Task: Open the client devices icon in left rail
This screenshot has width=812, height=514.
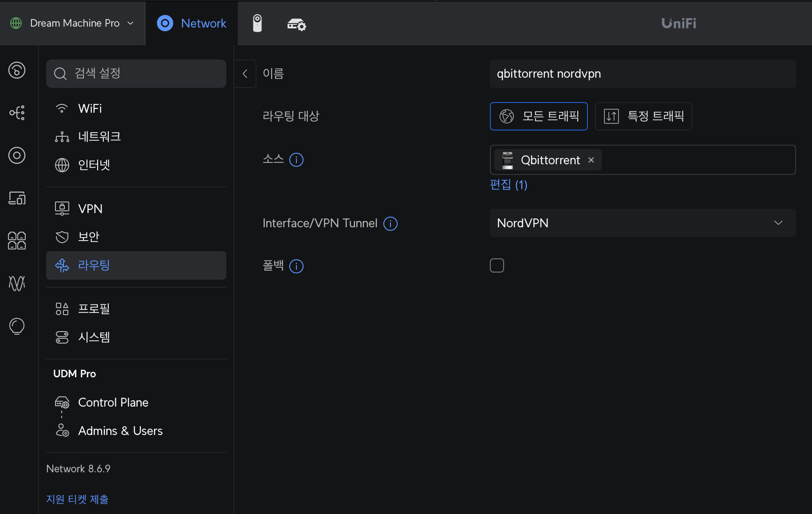Action: tap(17, 198)
